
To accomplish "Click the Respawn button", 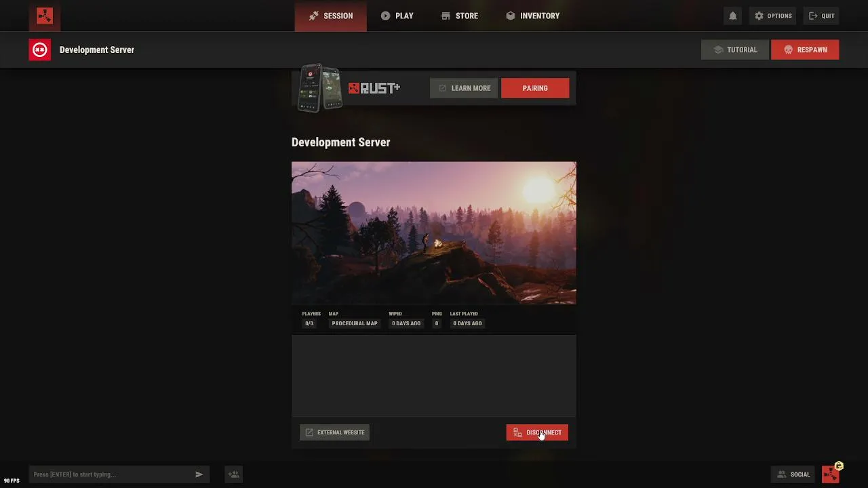I will click(x=805, y=49).
